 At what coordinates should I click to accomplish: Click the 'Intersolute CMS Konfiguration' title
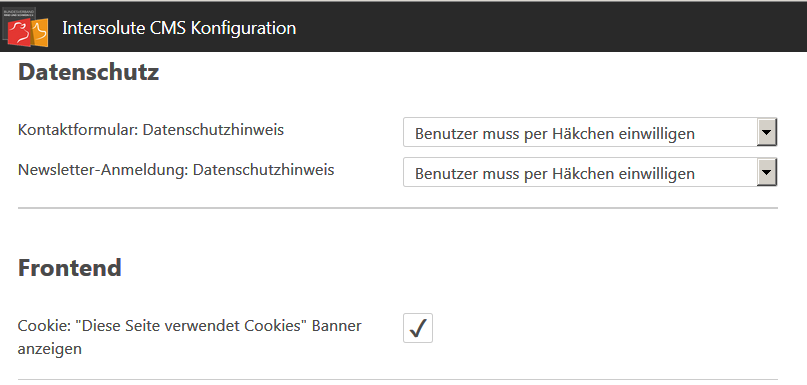tap(179, 28)
